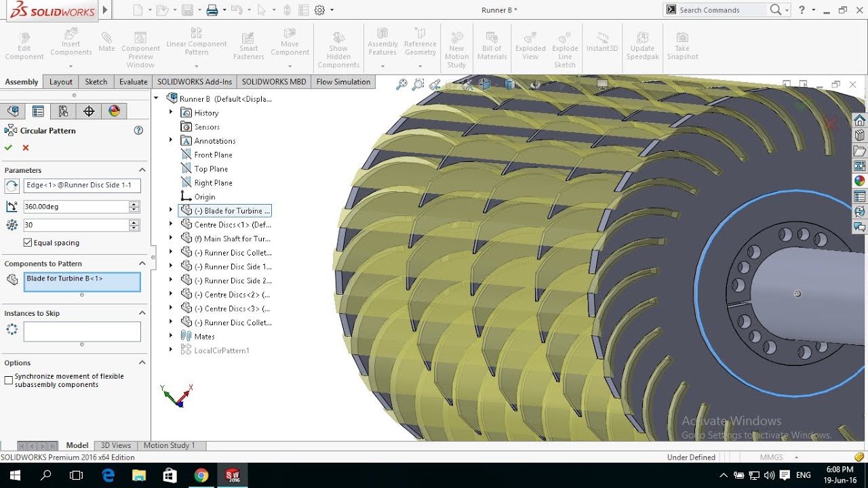Open File Explorer folder icon in task pane

point(859,150)
